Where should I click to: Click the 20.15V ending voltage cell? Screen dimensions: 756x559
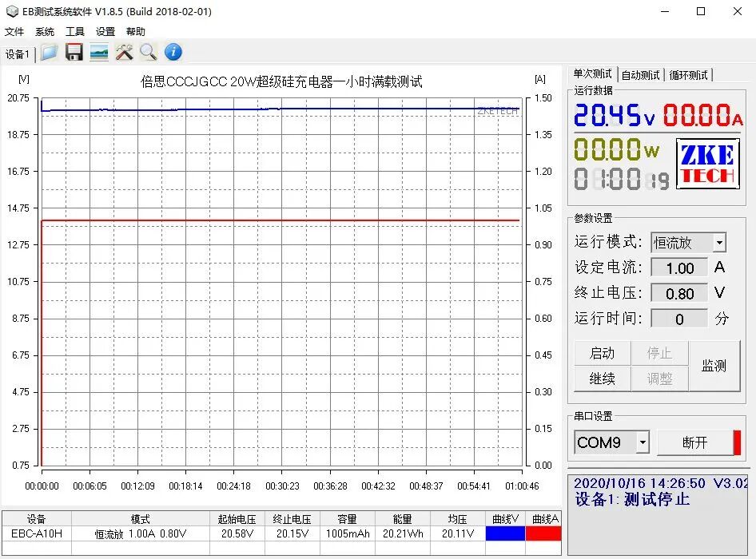pyautogui.click(x=292, y=534)
